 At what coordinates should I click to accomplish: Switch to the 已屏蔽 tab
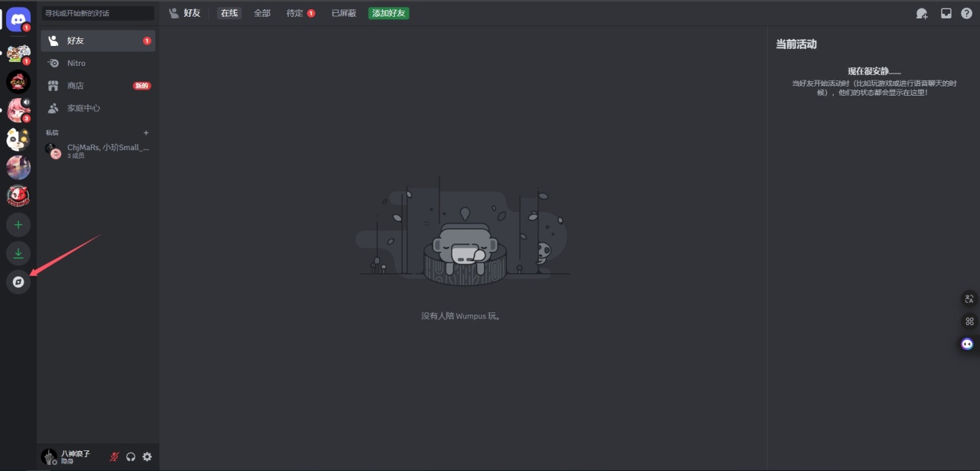coord(344,13)
